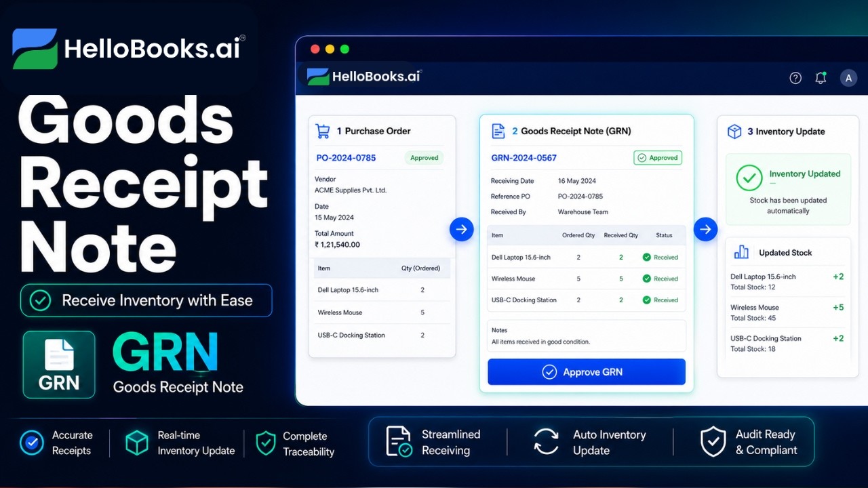Click the HelloBooks.ai logo in the app header
The image size is (868, 488).
(363, 77)
